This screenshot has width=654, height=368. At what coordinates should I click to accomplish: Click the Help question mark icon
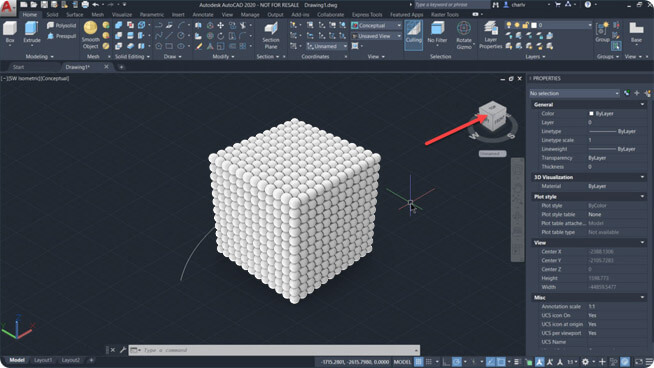click(588, 5)
